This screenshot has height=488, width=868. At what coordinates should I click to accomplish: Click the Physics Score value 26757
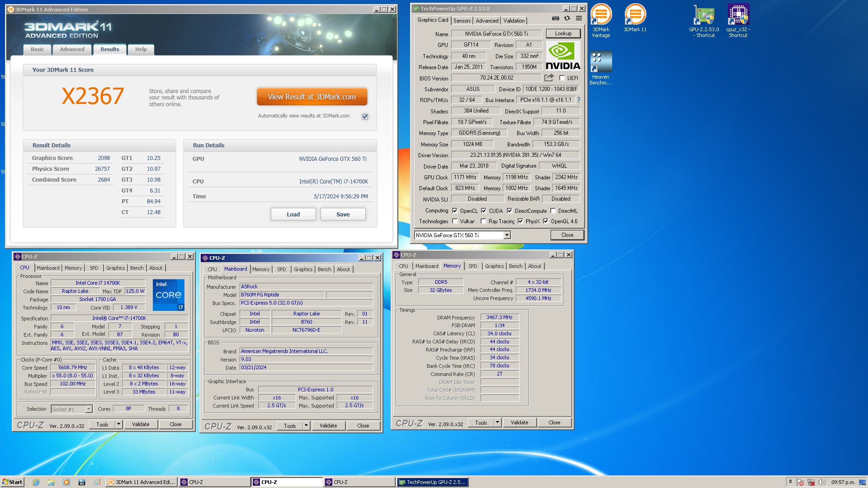[x=102, y=169]
